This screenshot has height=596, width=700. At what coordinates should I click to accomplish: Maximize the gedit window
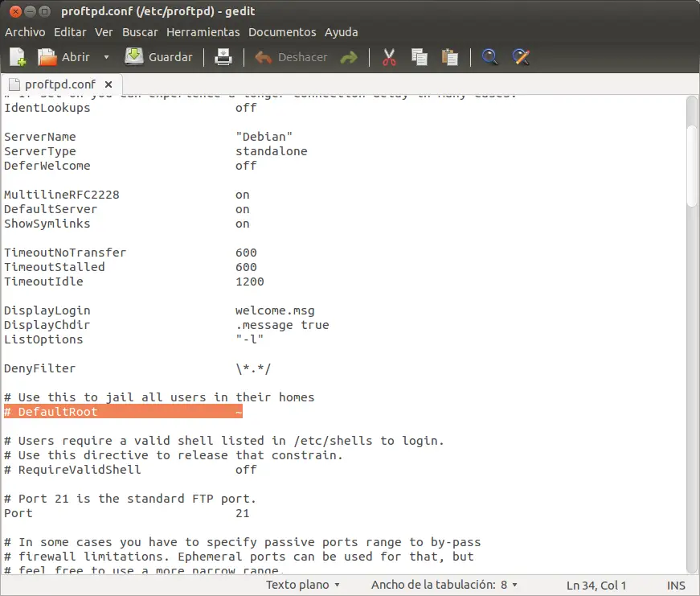tap(45, 11)
